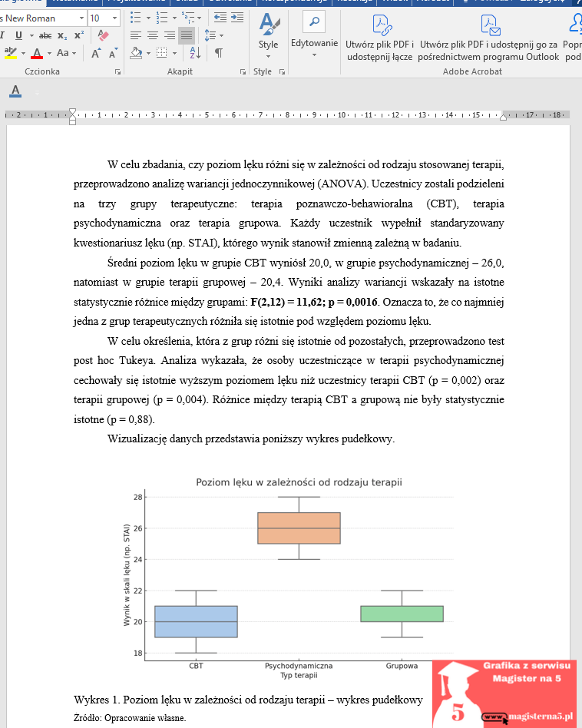The image size is (582, 728).
Task: Align the paragraph to the left
Action: pyautogui.click(x=136, y=35)
